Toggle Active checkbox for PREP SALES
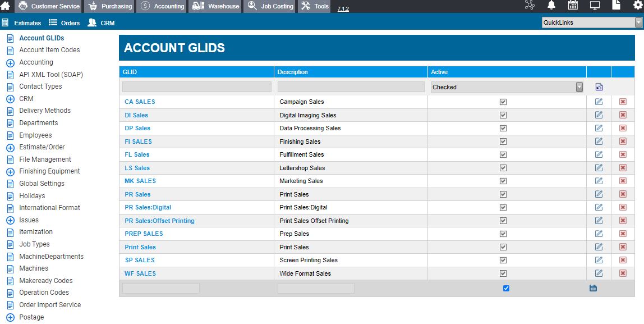 pyautogui.click(x=503, y=234)
